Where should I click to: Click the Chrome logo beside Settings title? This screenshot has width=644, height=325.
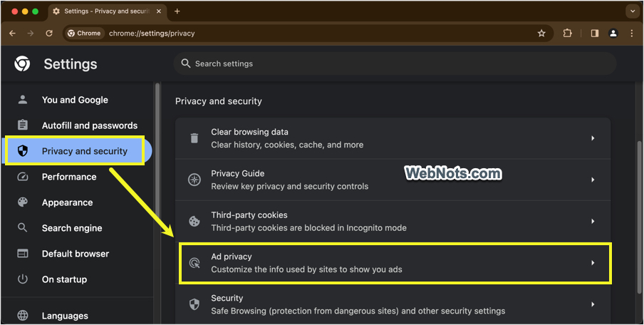[x=22, y=63]
